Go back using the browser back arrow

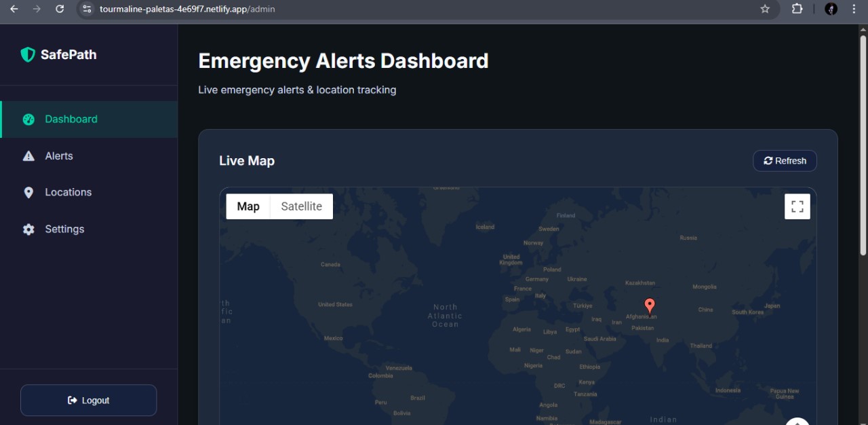pos(14,9)
